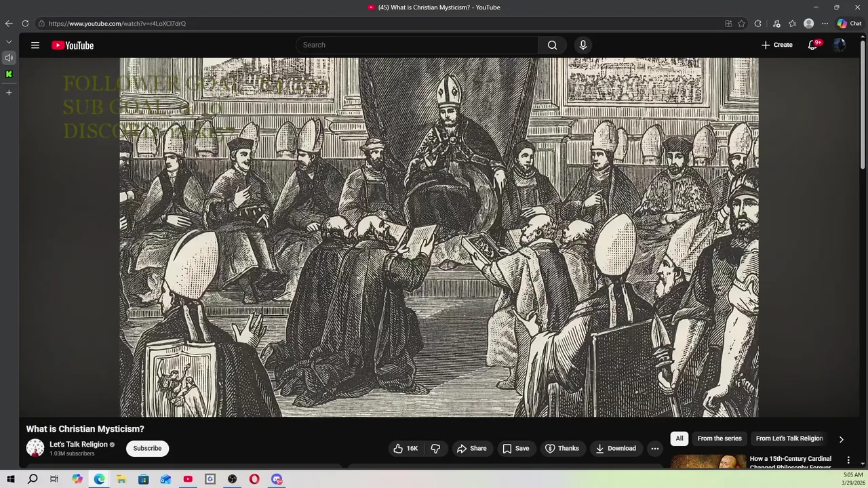Switch to the green K tab in sidebar
Viewport: 868px width, 488px height.
click(9, 74)
